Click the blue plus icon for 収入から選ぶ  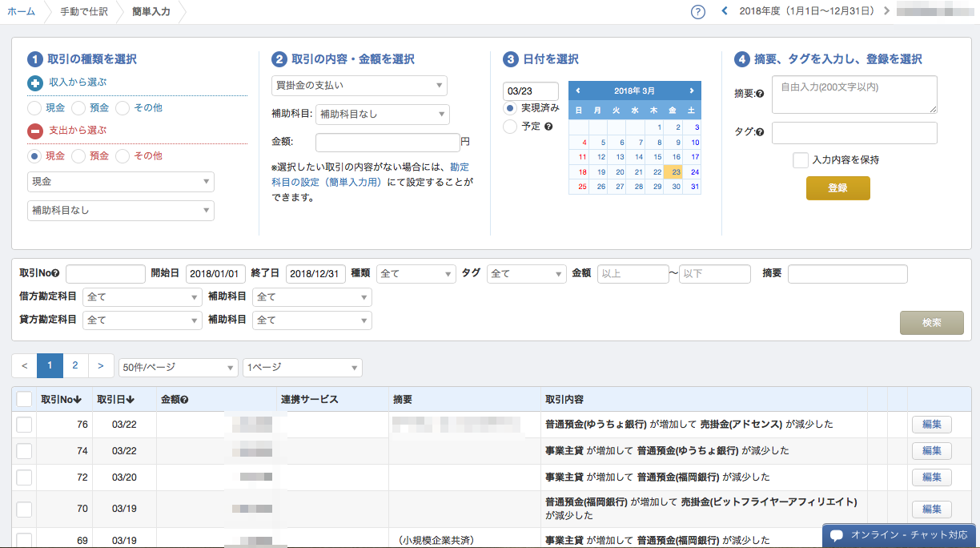(x=35, y=83)
